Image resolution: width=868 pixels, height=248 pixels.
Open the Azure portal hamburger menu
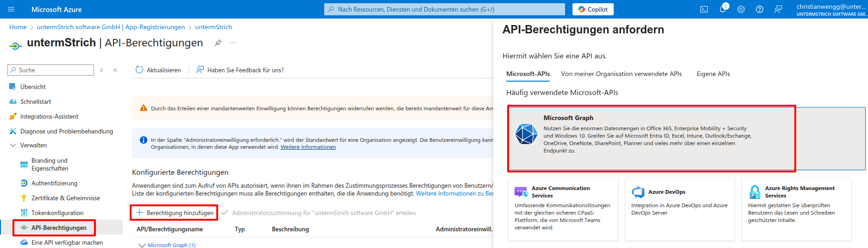coord(12,9)
